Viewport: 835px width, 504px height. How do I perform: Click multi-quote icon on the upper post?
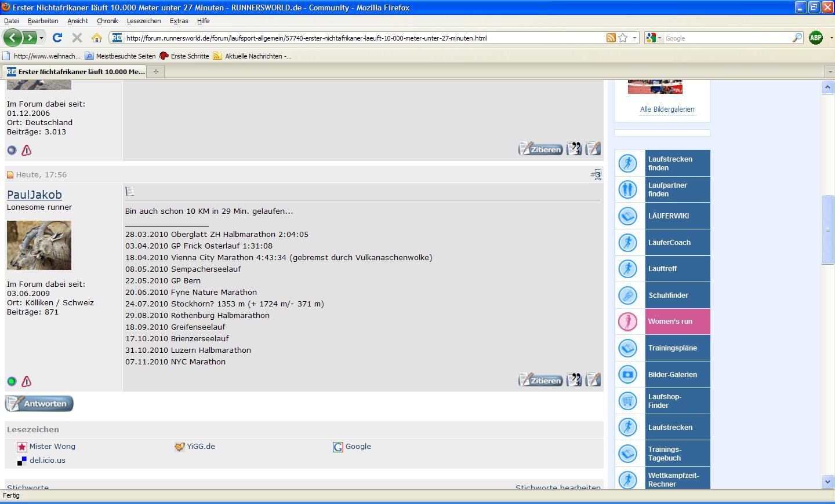574,148
